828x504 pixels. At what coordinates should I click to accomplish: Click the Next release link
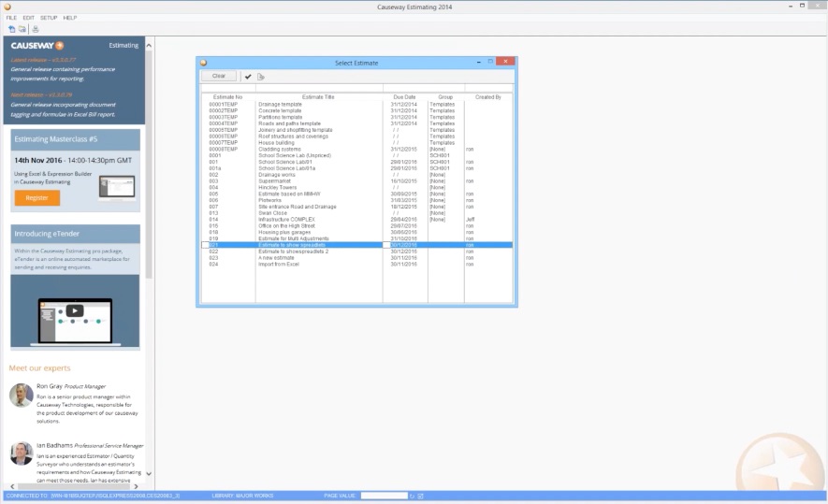coord(41,95)
